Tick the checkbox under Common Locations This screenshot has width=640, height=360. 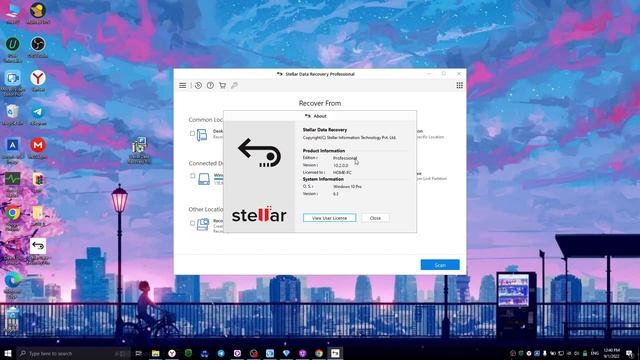[x=192, y=133]
